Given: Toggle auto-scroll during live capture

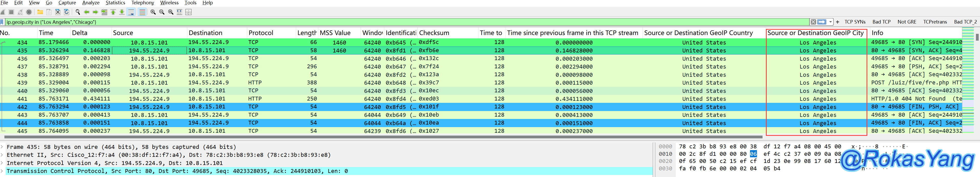Looking at the screenshot, I should pos(131,12).
